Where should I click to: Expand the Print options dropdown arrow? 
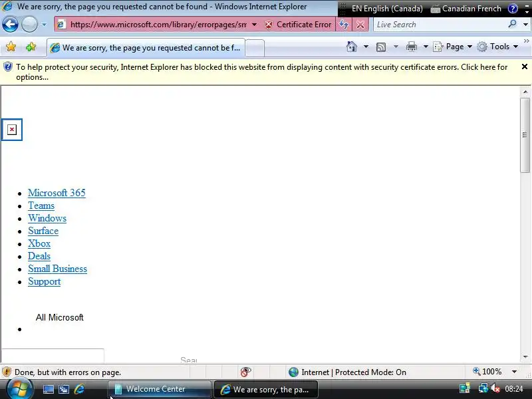pyautogui.click(x=426, y=47)
